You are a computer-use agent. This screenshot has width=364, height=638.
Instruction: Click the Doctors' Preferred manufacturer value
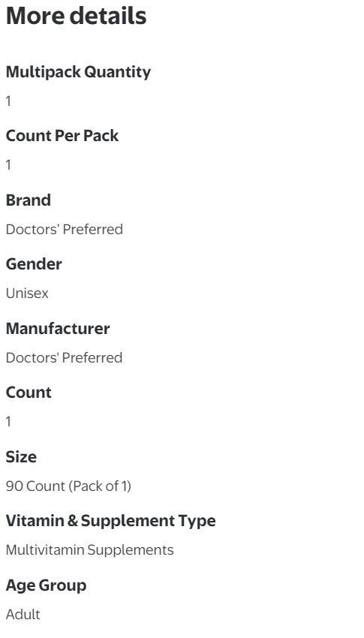[x=64, y=357]
